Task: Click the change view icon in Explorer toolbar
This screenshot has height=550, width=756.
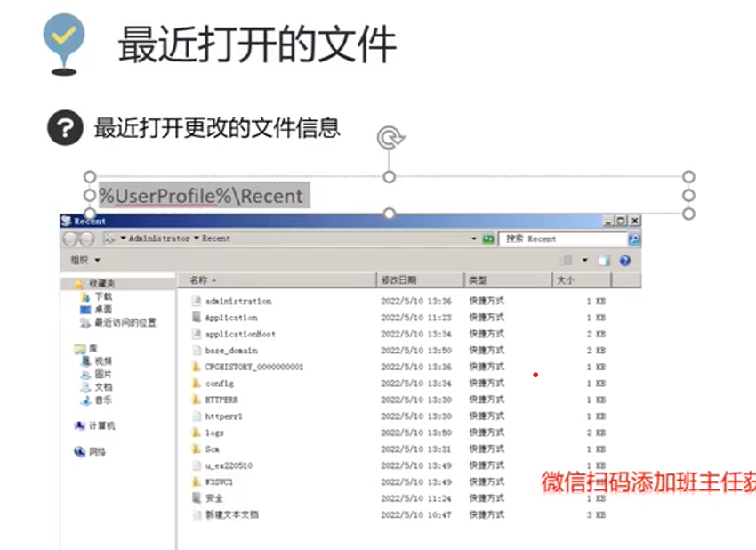Action: (567, 261)
